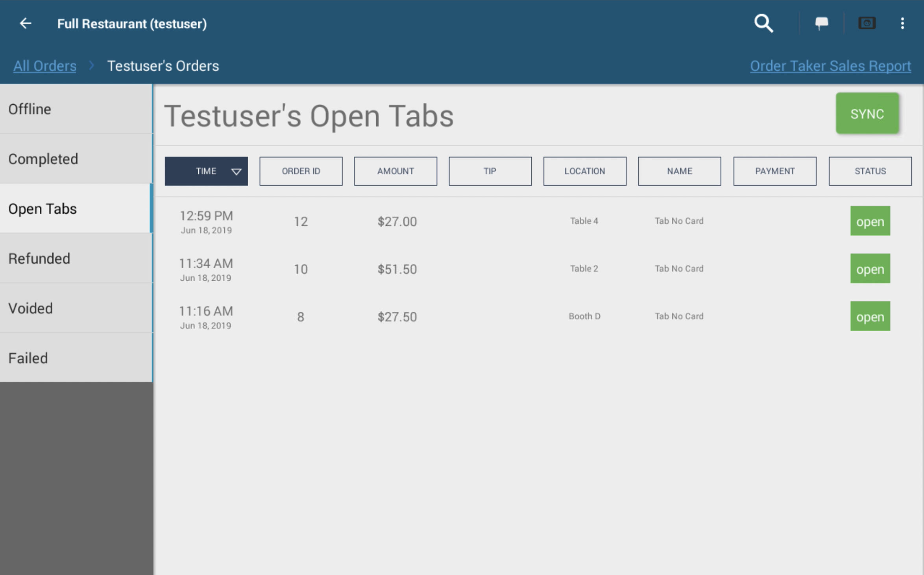Screen dimensions: 924x575
Task: Select the Offline tab
Action: (76, 109)
